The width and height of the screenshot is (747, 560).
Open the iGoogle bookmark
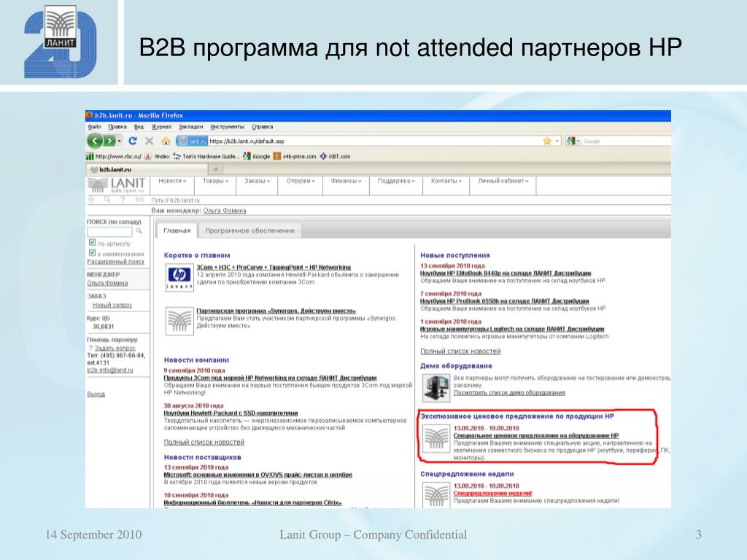pyautogui.click(x=256, y=156)
